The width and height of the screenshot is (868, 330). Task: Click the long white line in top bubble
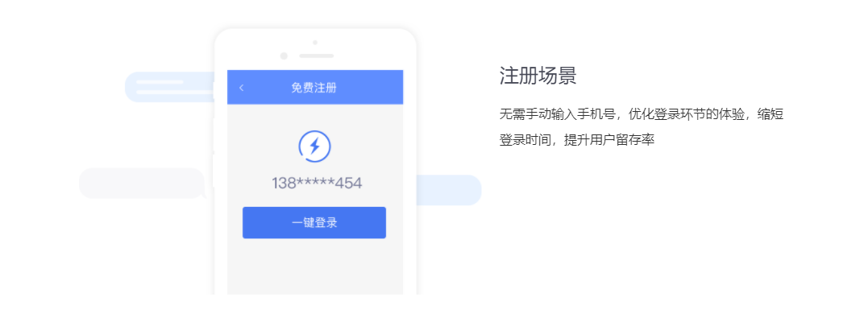pos(174,92)
